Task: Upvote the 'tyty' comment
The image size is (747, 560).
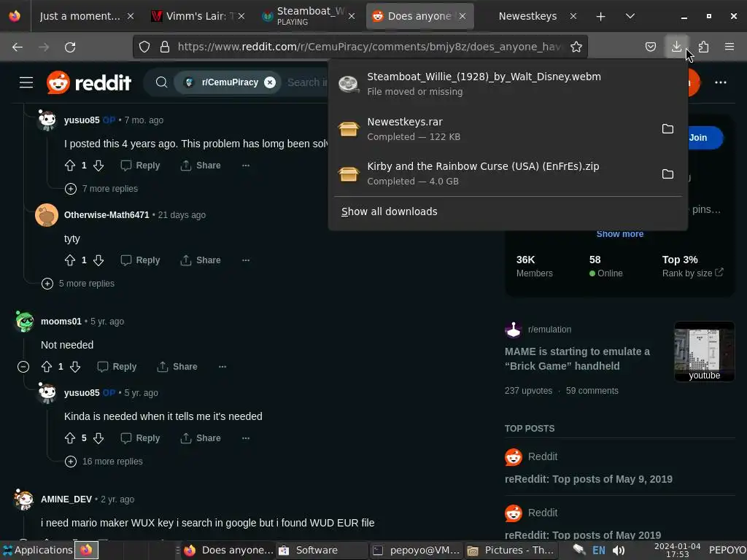Action: coord(70,260)
